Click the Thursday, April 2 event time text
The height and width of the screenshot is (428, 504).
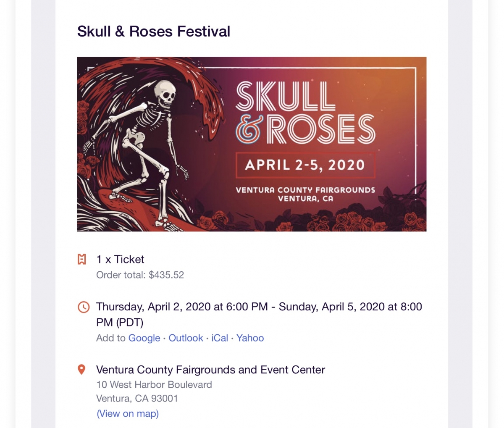coord(259,315)
